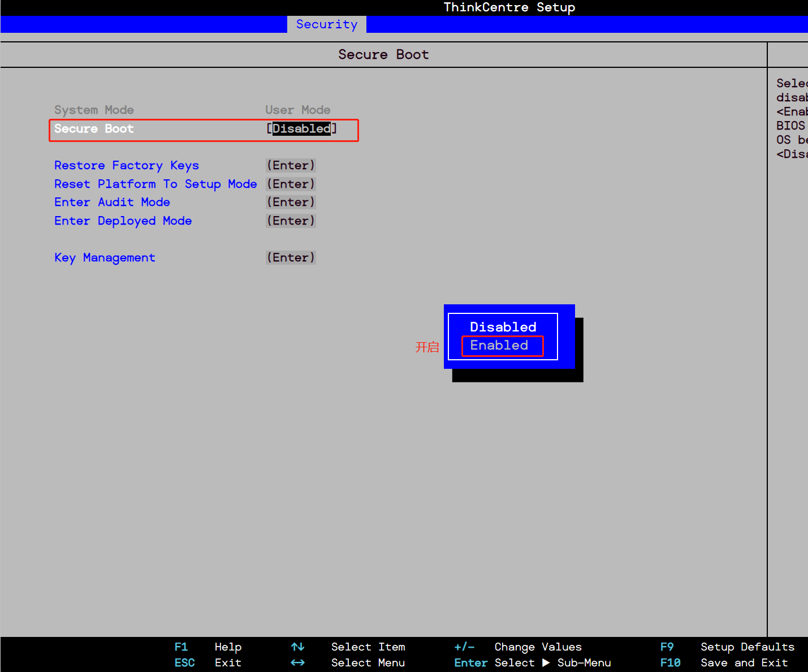808x672 pixels.
Task: Select Enabled in the popup list
Action: tap(499, 346)
